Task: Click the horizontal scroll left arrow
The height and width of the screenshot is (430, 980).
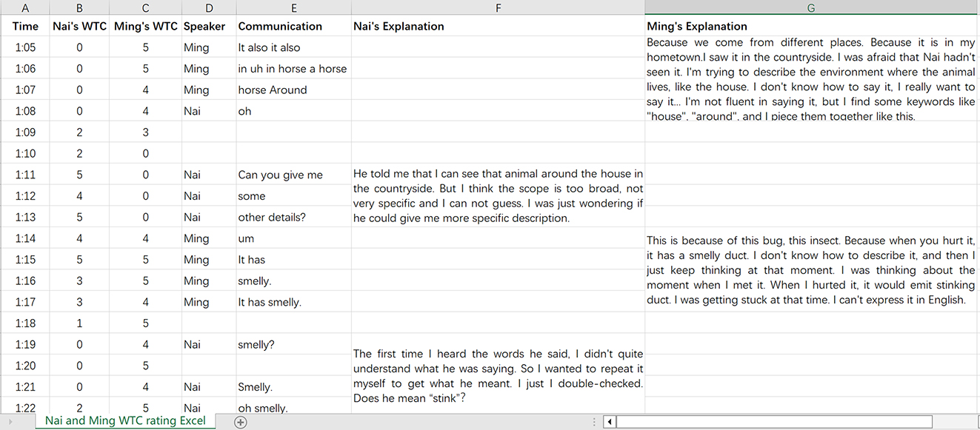Action: click(x=609, y=420)
